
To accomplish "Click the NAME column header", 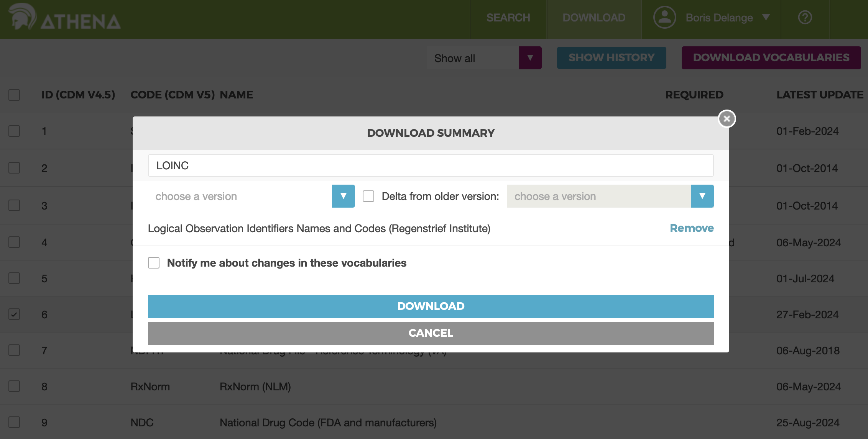I will click(236, 95).
